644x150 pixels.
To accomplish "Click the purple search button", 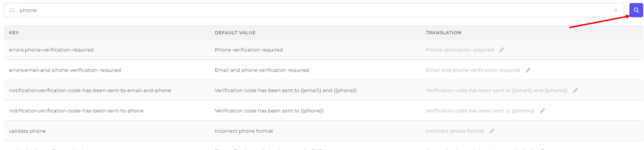I will (x=636, y=10).
